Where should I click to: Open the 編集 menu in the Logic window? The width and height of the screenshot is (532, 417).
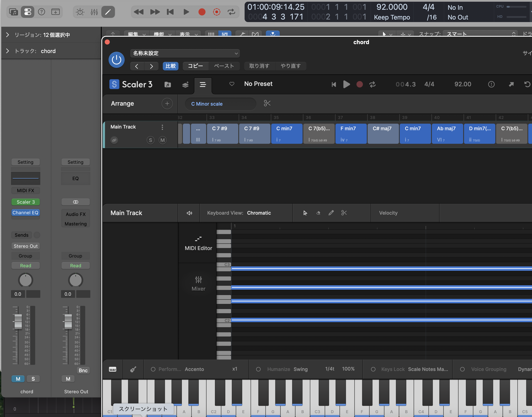click(x=137, y=34)
